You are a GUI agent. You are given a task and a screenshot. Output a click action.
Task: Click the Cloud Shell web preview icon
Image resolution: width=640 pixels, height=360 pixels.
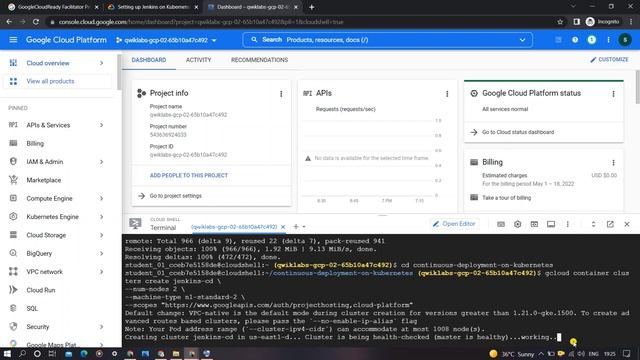[534, 224]
